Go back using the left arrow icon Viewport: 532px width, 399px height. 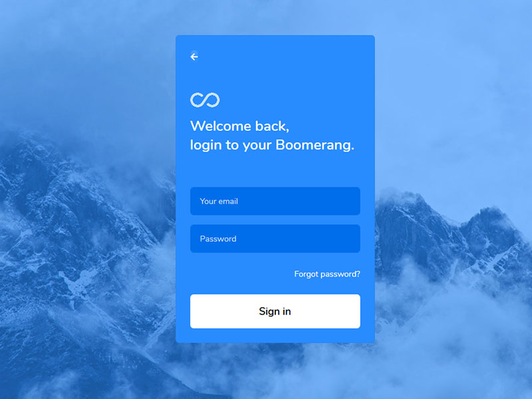(x=194, y=57)
